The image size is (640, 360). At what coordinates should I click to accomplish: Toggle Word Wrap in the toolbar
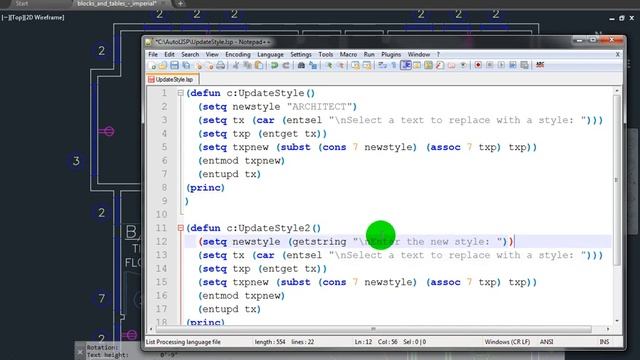[382, 65]
